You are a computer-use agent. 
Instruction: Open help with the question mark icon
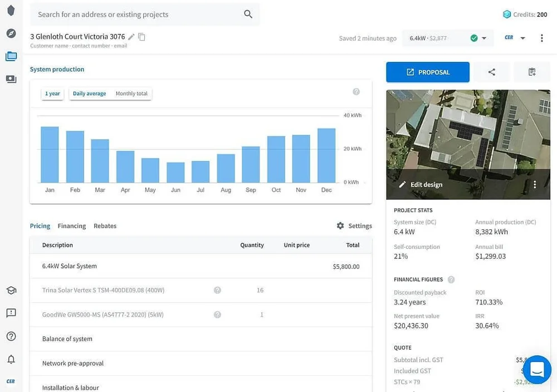pyautogui.click(x=11, y=336)
